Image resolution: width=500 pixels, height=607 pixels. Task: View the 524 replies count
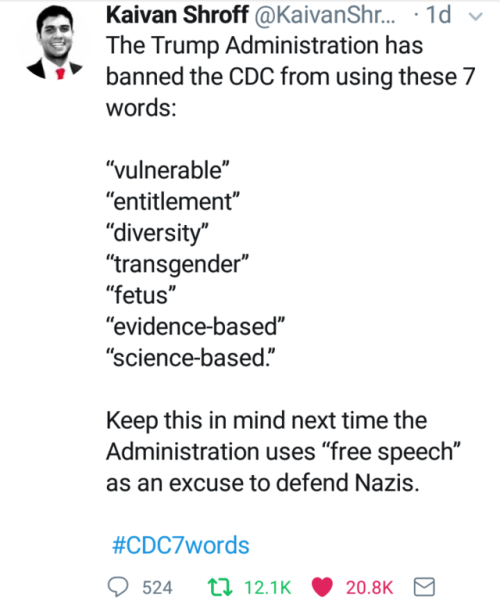pos(157,588)
